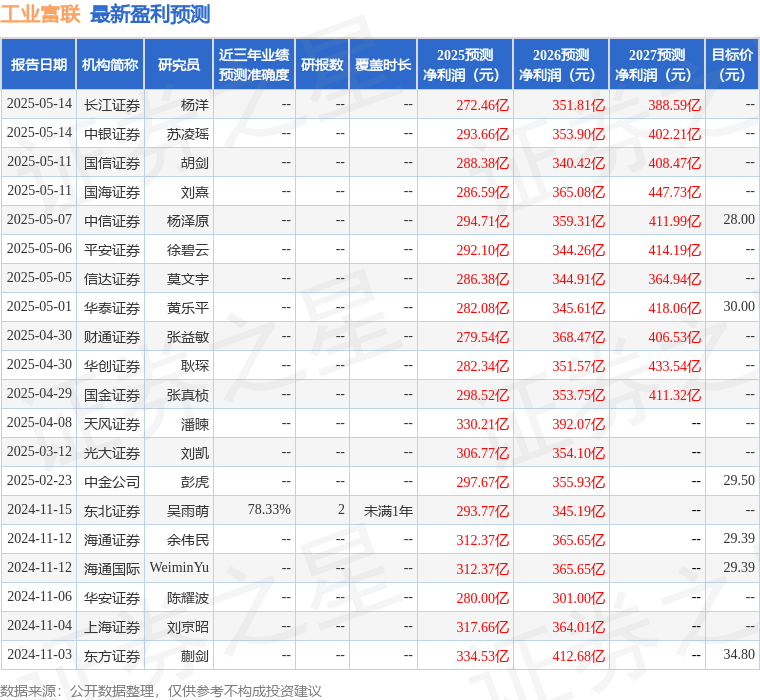
Task: Click the 报告日期 column header
Action: point(39,65)
